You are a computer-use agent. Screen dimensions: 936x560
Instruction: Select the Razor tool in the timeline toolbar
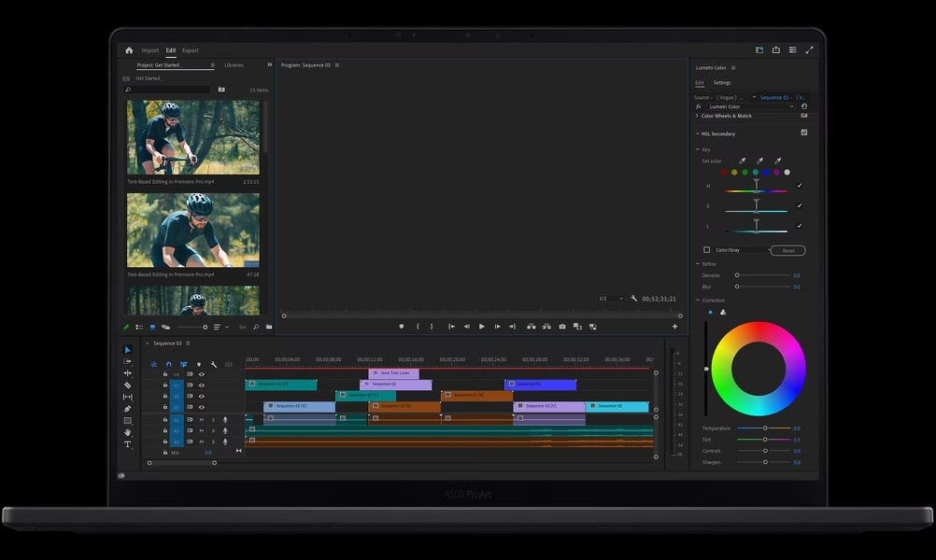[128, 385]
